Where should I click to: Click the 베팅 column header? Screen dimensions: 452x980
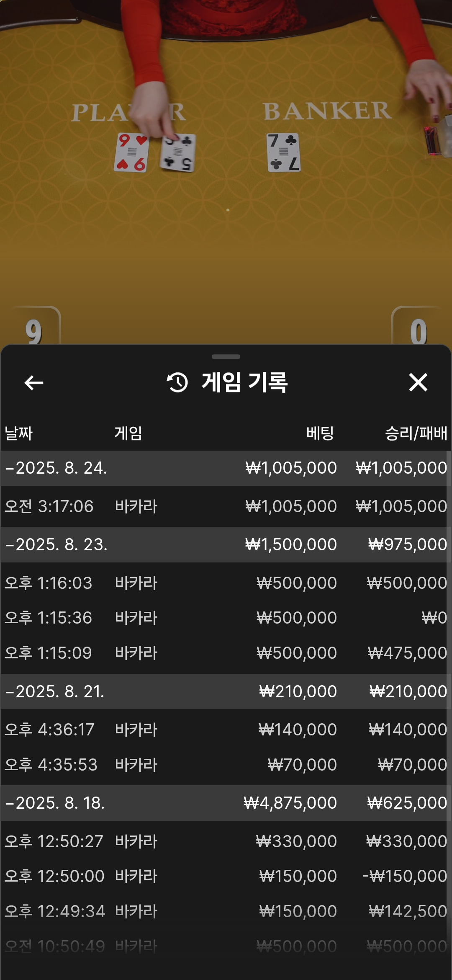pos(320,433)
